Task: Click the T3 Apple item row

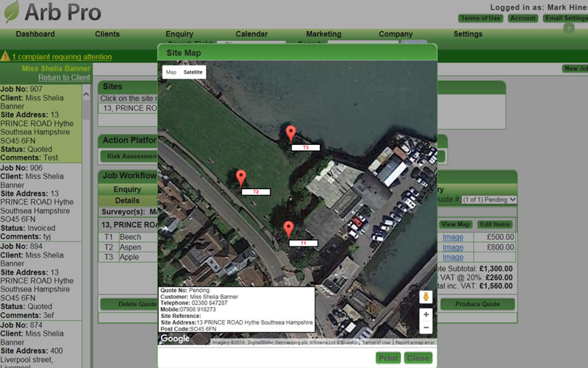Action: pyautogui.click(x=128, y=257)
